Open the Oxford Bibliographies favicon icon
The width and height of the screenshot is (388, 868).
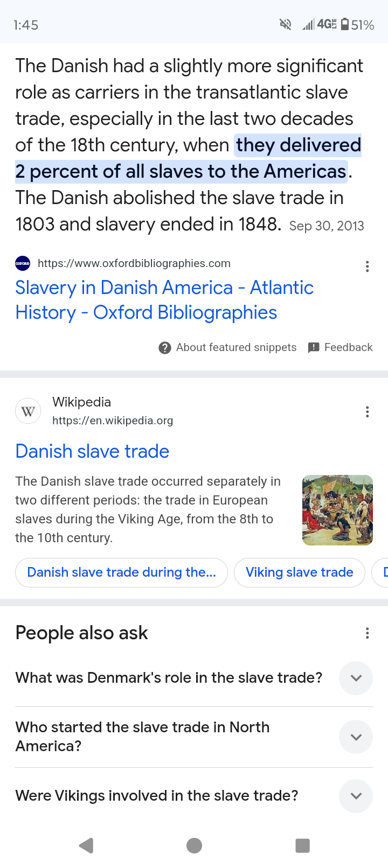23,264
